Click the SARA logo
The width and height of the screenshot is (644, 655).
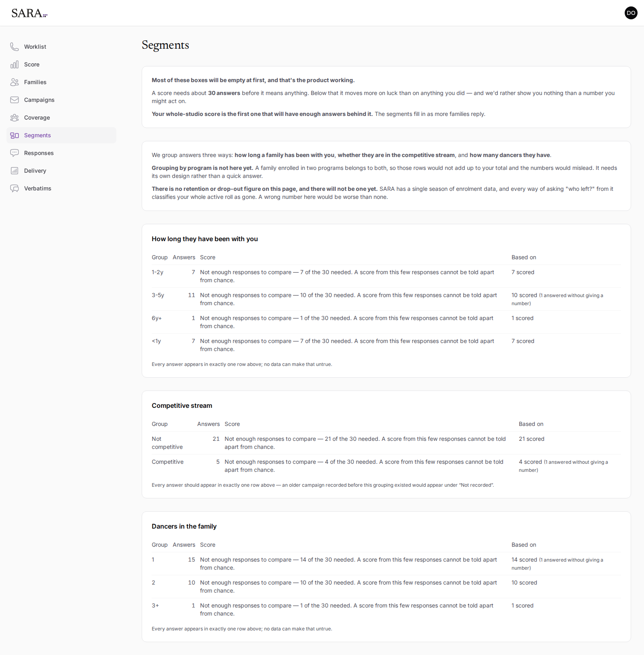(x=29, y=13)
